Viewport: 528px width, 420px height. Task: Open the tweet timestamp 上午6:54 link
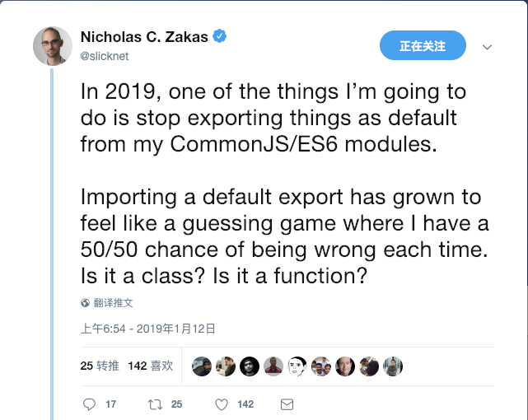pos(147,328)
